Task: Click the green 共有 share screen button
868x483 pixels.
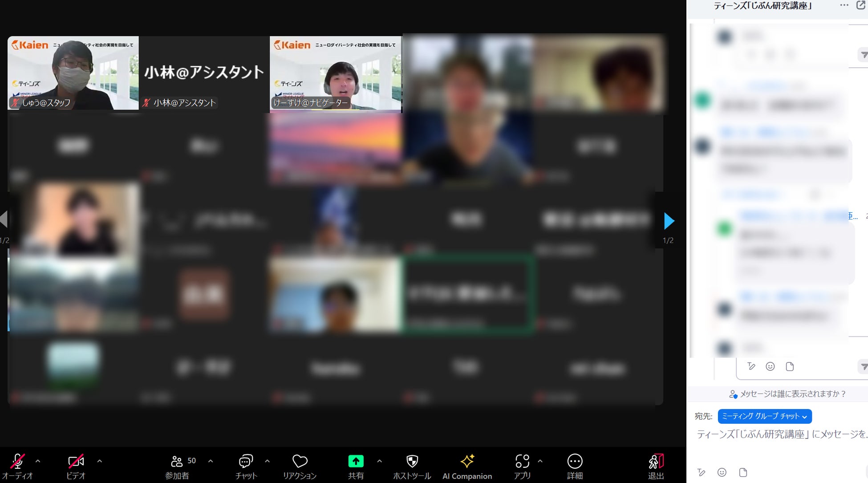Action: (356, 462)
